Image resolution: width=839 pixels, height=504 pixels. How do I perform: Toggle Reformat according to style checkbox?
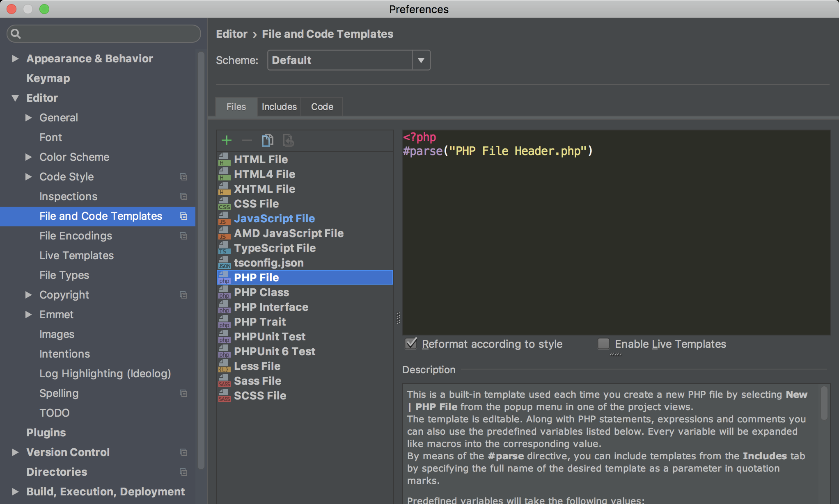point(411,344)
